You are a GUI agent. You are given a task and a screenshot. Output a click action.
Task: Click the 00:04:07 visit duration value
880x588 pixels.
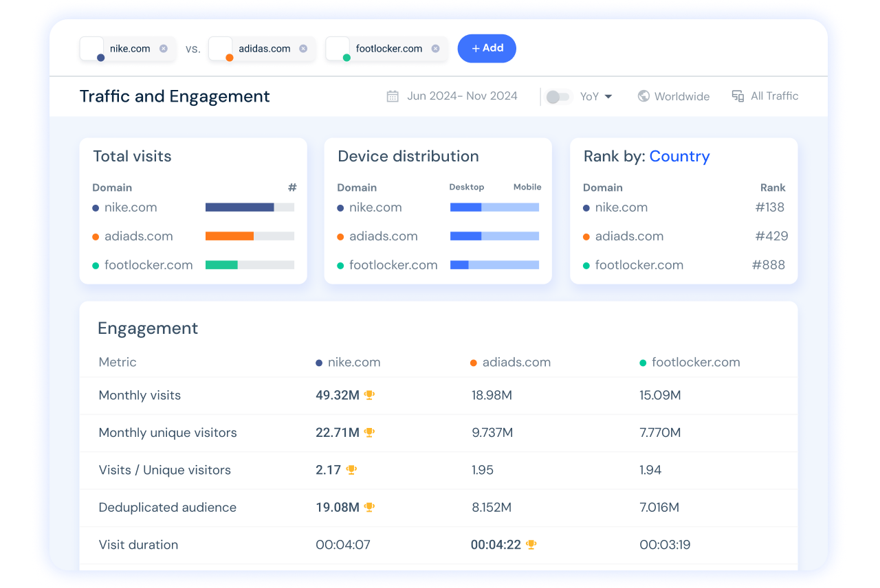343,545
